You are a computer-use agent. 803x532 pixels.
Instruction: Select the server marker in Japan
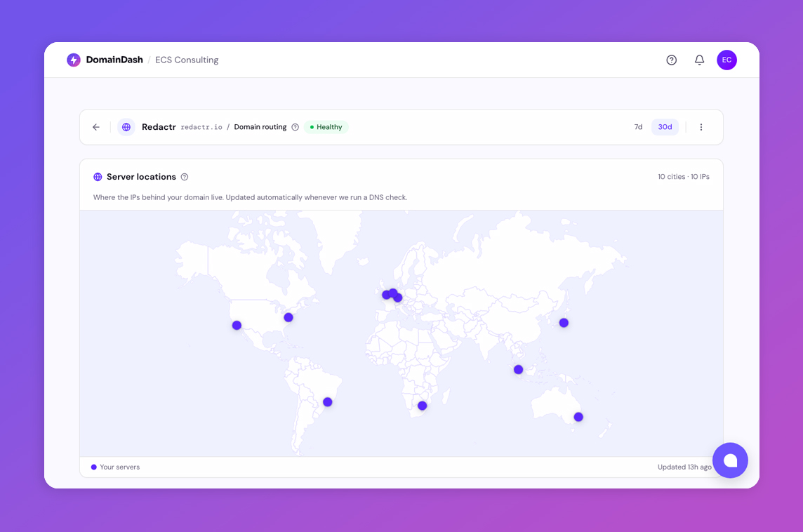pos(564,323)
